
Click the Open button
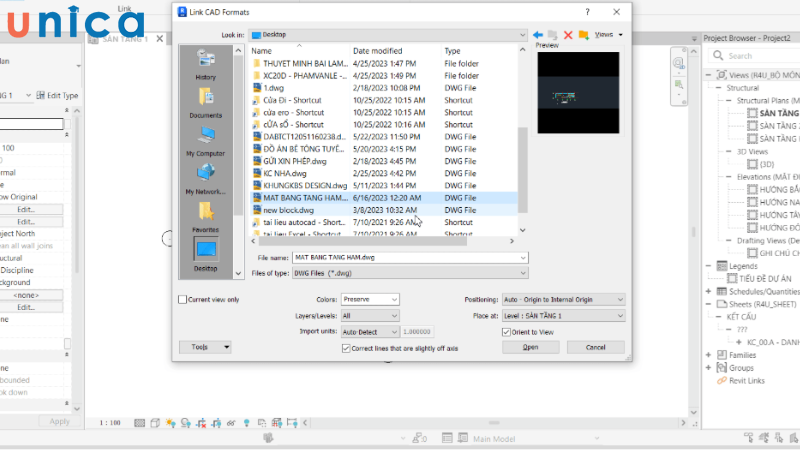(531, 347)
